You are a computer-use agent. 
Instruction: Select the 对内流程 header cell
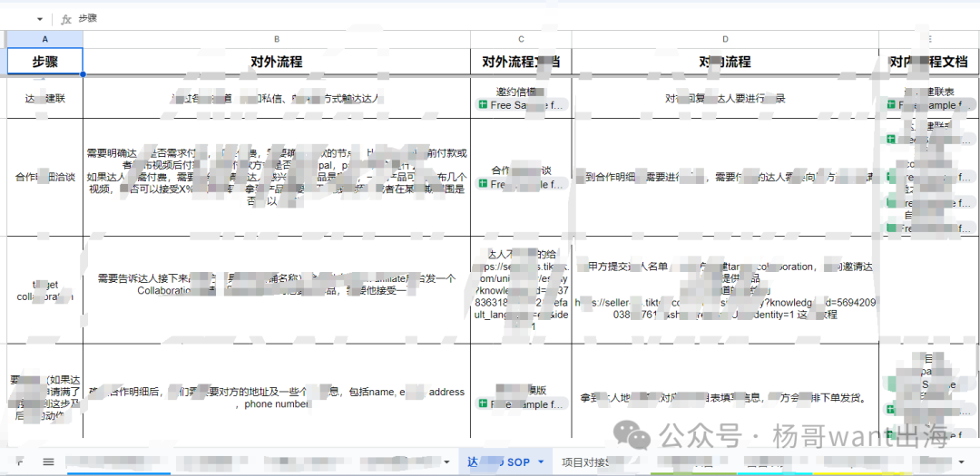(725, 62)
